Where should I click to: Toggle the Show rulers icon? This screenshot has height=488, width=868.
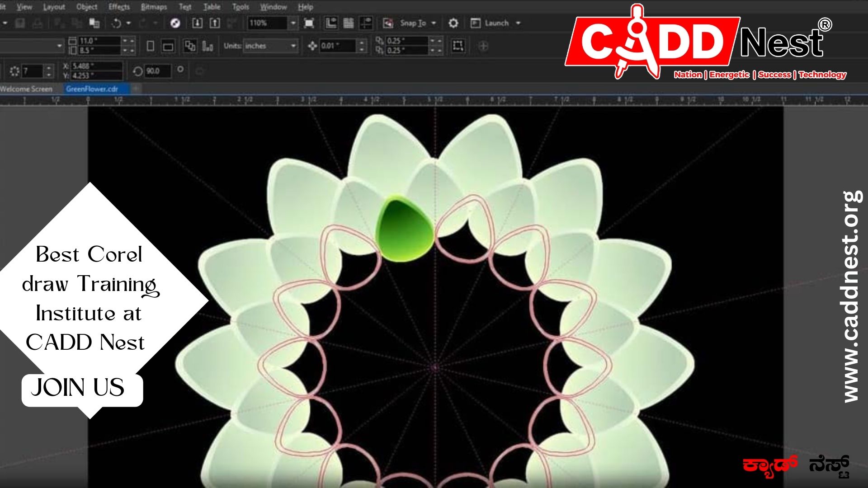coord(331,23)
